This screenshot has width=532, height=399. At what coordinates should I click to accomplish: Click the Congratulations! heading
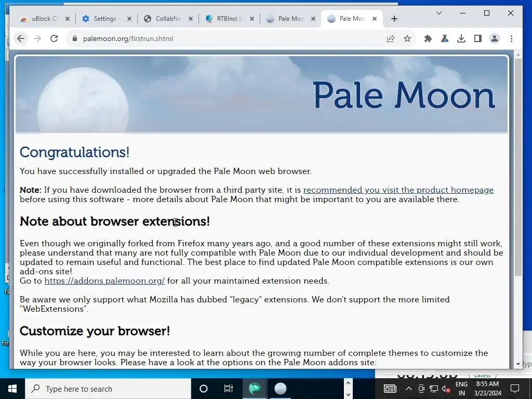coord(75,152)
